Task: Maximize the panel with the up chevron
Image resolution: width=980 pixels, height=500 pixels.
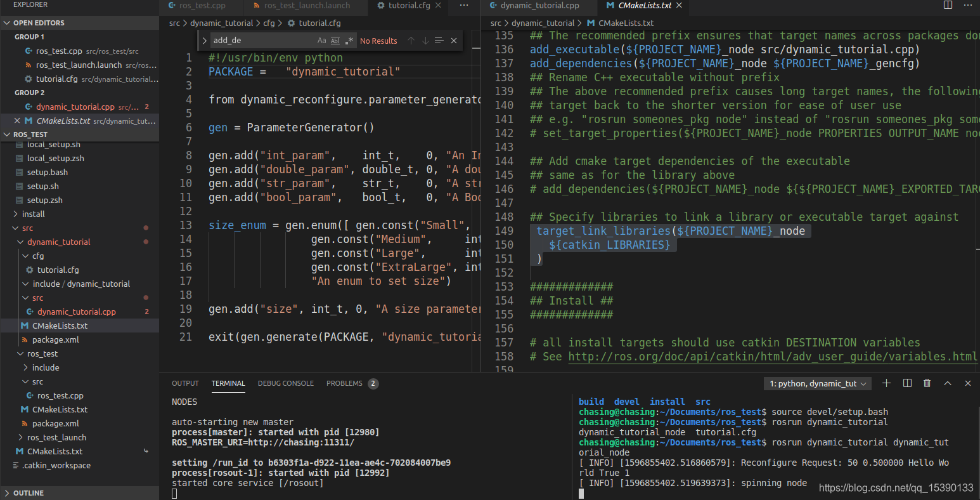Action: (x=948, y=383)
